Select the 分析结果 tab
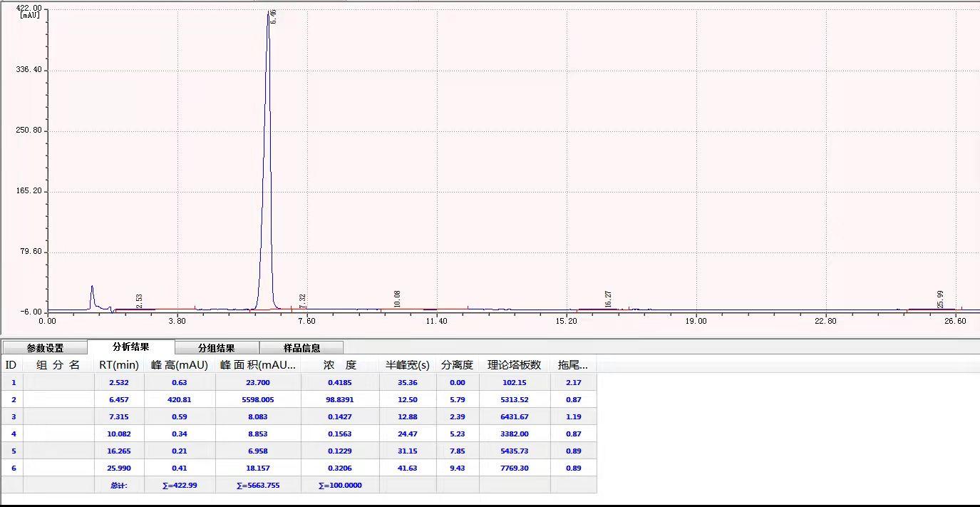980x507 pixels. 130,347
